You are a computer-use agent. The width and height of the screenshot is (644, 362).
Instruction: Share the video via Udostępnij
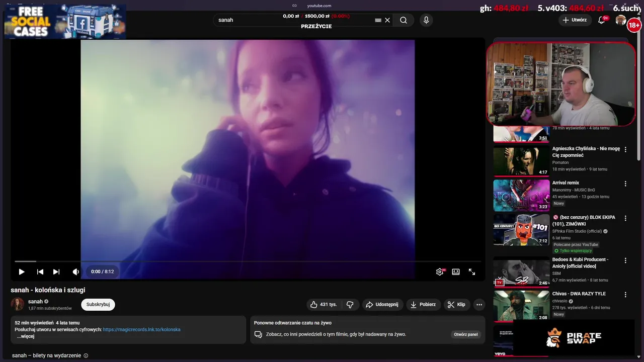[382, 305]
